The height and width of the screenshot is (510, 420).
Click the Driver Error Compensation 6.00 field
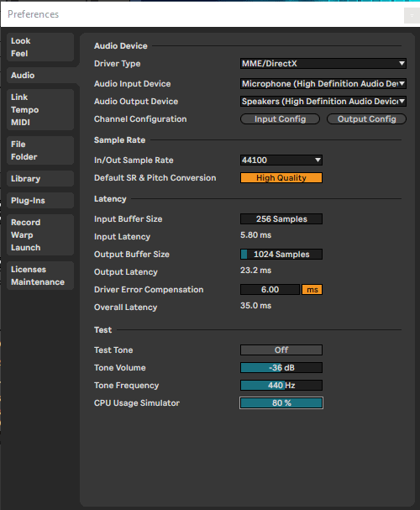pos(270,290)
